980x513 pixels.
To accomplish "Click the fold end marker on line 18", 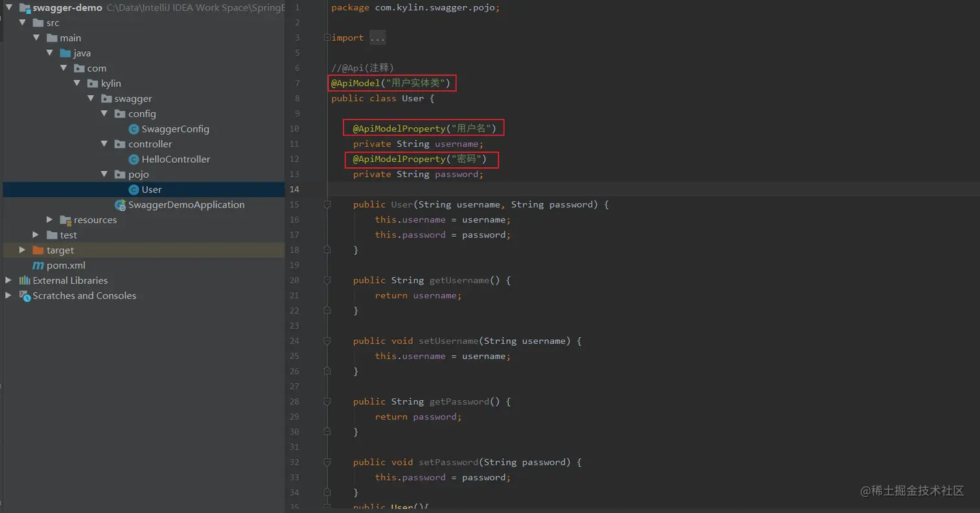I will tap(327, 250).
